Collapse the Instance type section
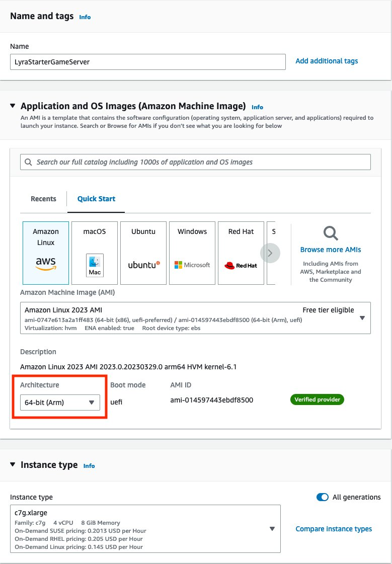 tap(13, 464)
